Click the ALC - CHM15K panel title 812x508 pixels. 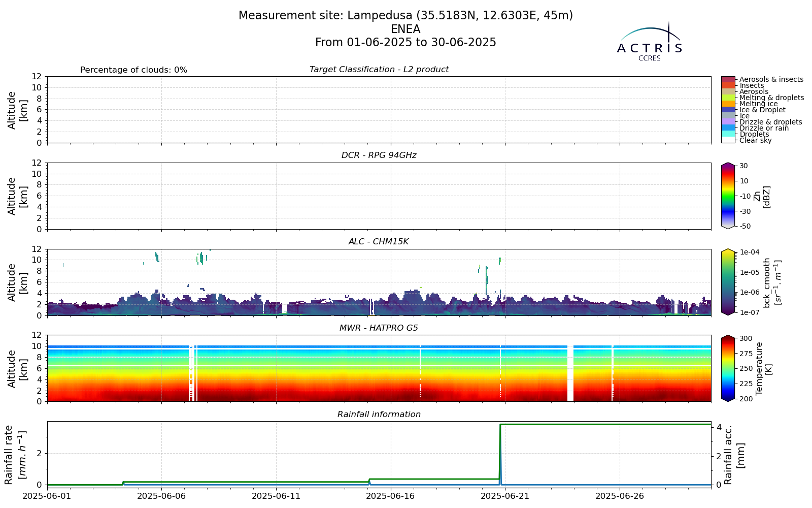coord(379,242)
